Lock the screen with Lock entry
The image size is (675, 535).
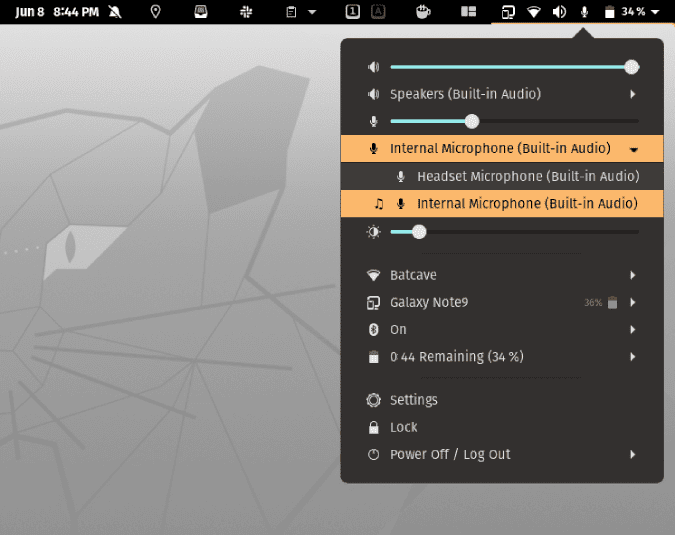click(502, 427)
